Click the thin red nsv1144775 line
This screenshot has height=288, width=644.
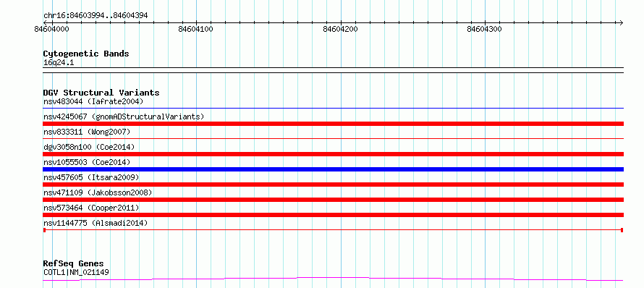click(333, 230)
